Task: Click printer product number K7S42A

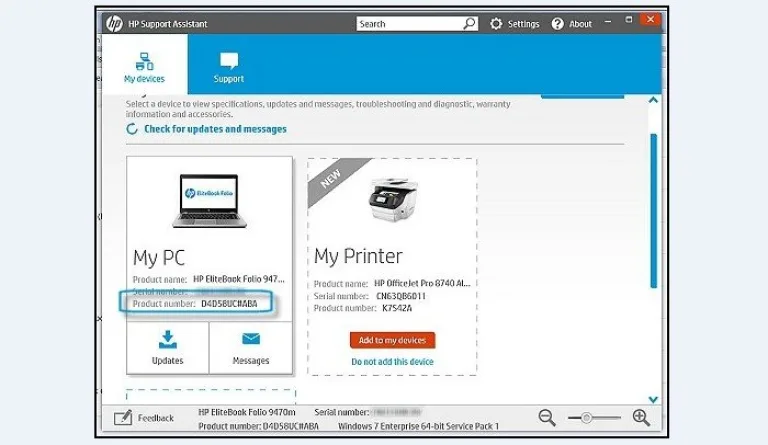Action: coord(397,308)
